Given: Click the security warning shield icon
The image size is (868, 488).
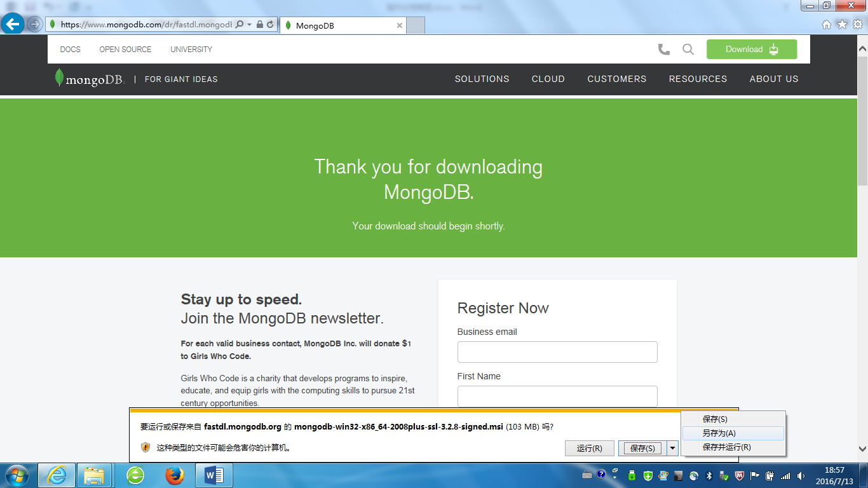Looking at the screenshot, I should (146, 447).
